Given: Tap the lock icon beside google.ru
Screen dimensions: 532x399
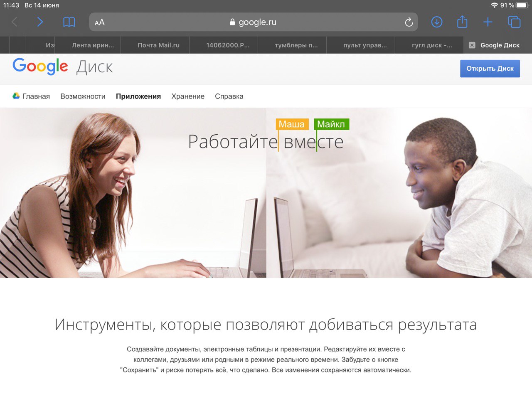Looking at the screenshot, I should [x=232, y=22].
